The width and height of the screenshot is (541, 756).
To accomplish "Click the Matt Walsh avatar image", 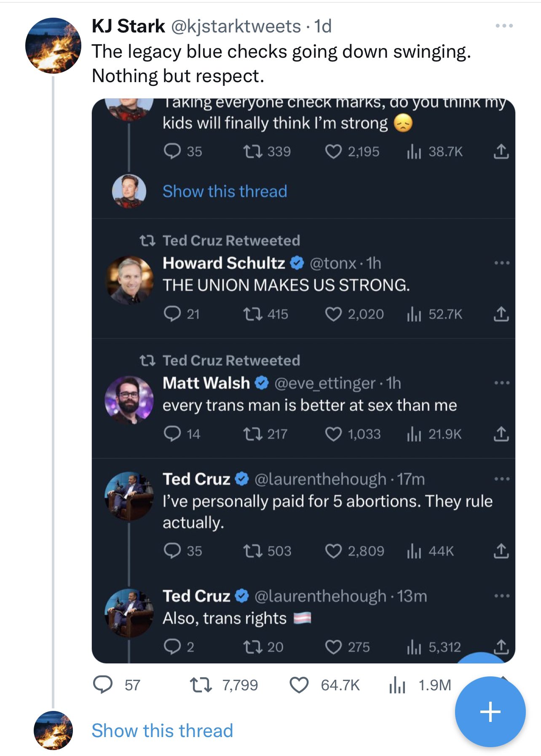I will click(129, 400).
